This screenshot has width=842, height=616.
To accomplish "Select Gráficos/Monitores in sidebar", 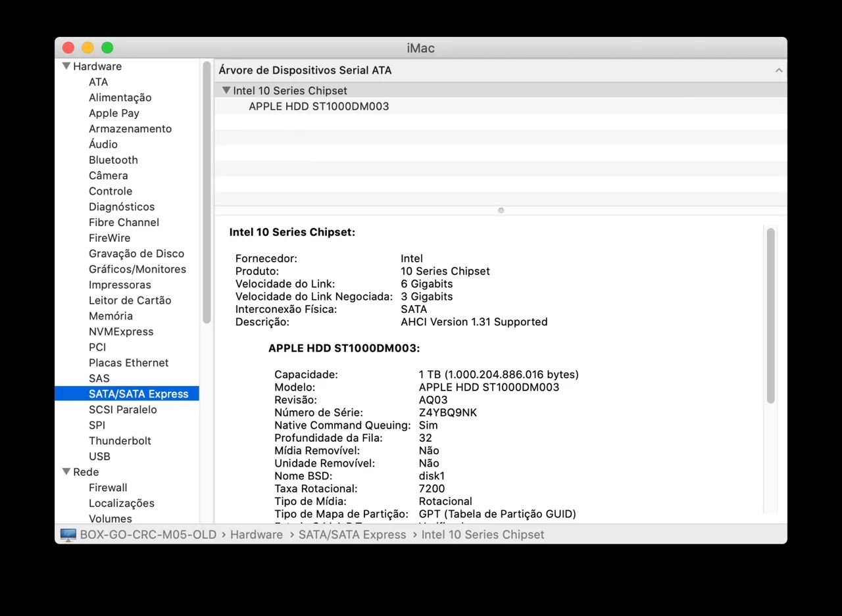I will click(137, 270).
